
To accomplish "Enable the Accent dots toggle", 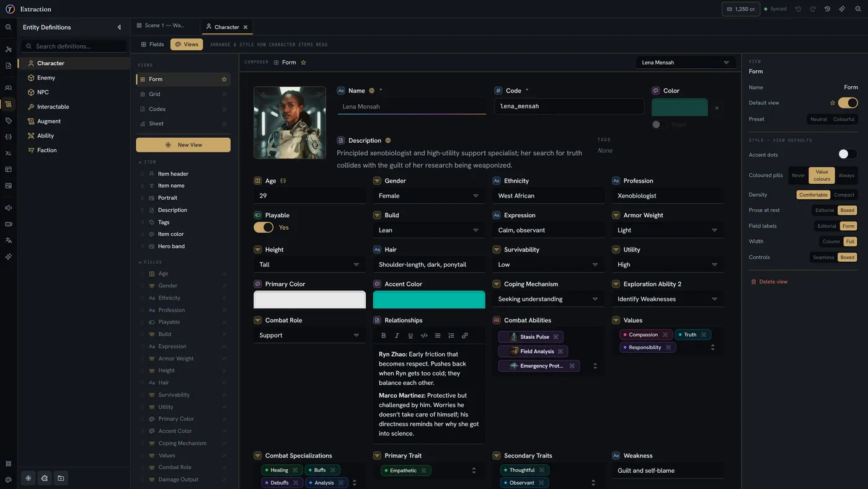I will (x=848, y=154).
